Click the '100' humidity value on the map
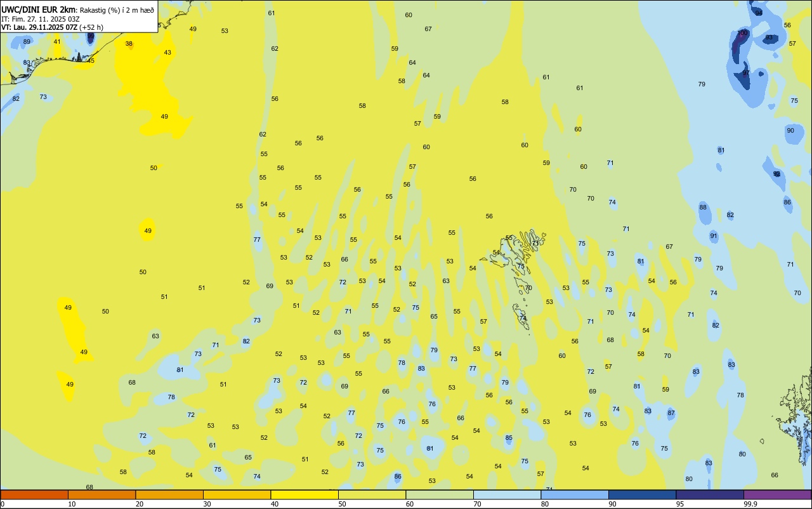 pyautogui.click(x=742, y=33)
